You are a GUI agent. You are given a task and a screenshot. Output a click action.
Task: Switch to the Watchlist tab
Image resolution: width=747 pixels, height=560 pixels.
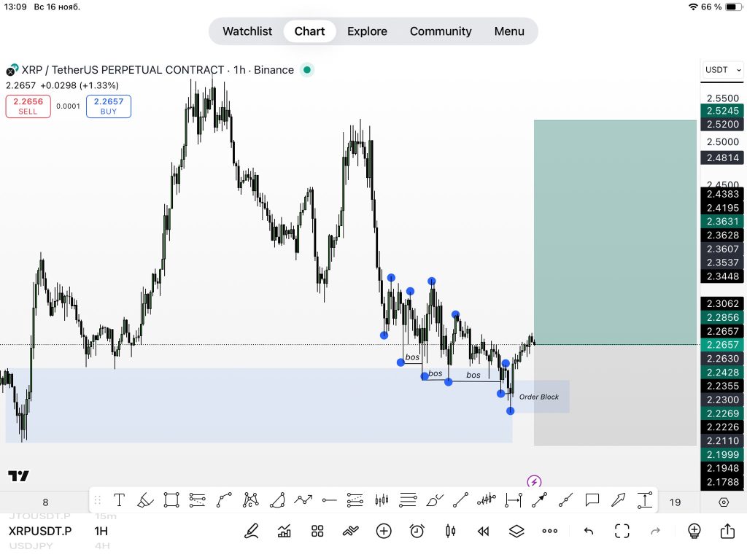[x=247, y=31]
